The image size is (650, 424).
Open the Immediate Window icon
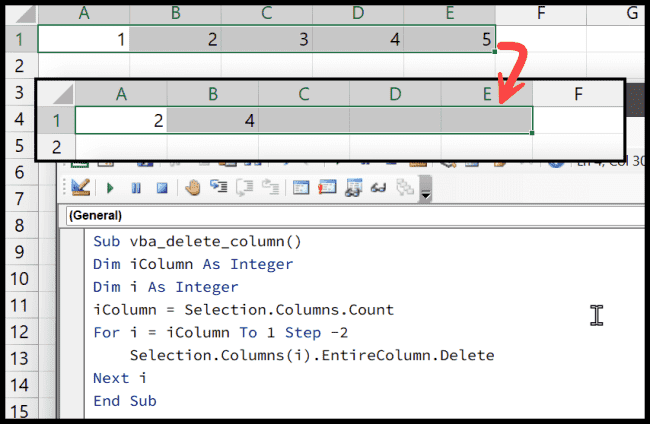click(326, 187)
